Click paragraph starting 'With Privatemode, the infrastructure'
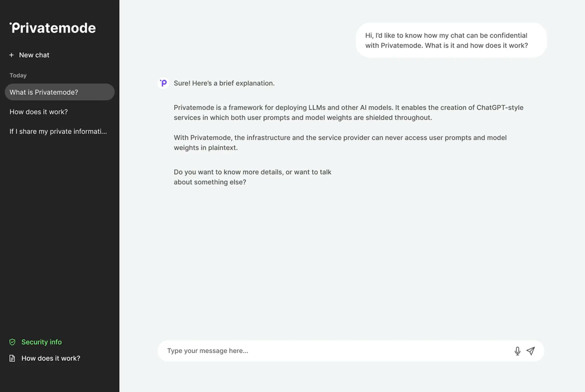The height and width of the screenshot is (392, 585). tap(340, 142)
